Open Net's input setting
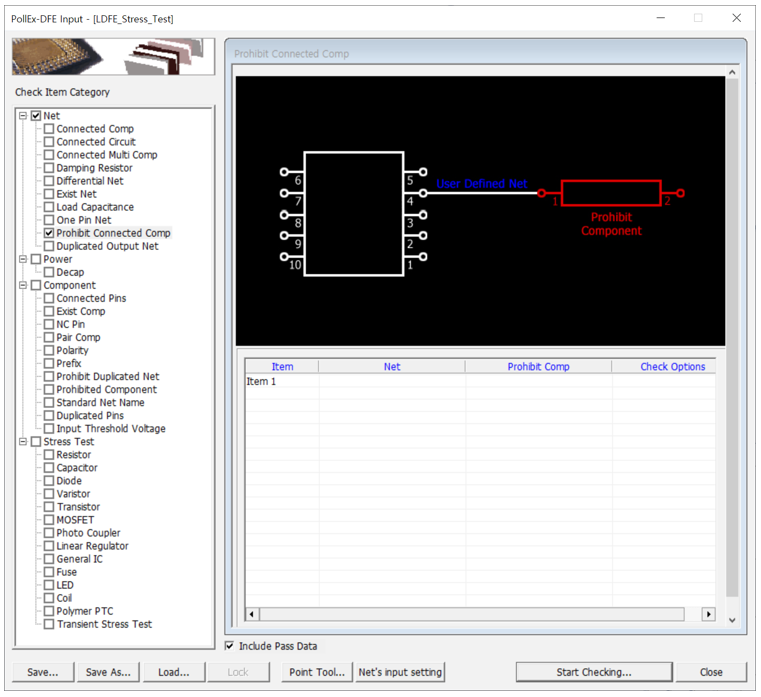Viewport: 761px width, 697px height. point(400,672)
